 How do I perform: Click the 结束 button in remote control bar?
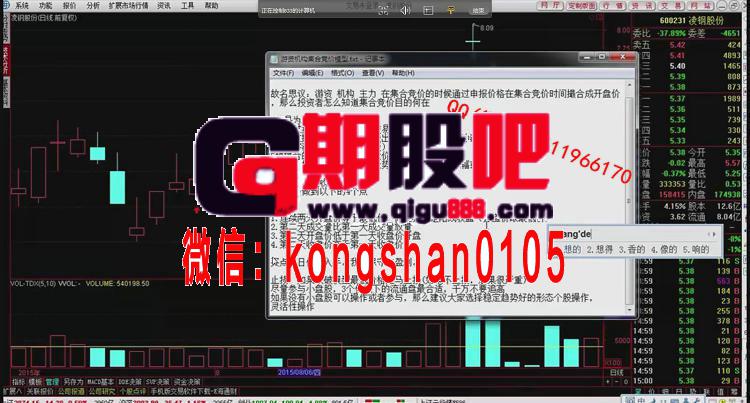tap(478, 10)
